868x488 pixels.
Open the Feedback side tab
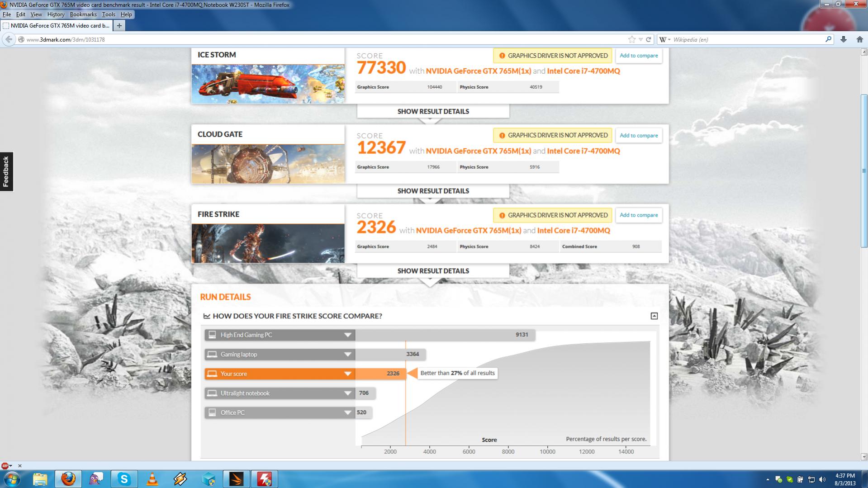[6, 172]
